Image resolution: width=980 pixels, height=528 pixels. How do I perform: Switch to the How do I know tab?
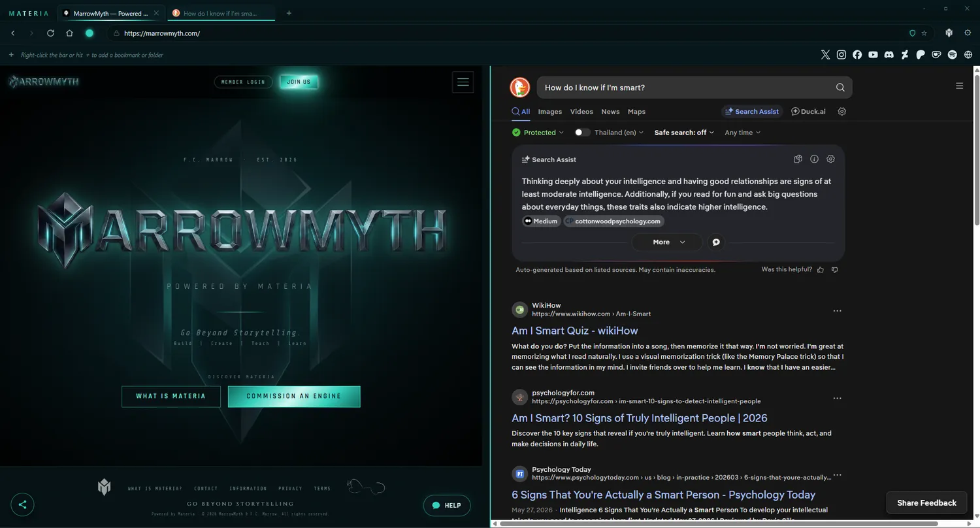coord(220,13)
